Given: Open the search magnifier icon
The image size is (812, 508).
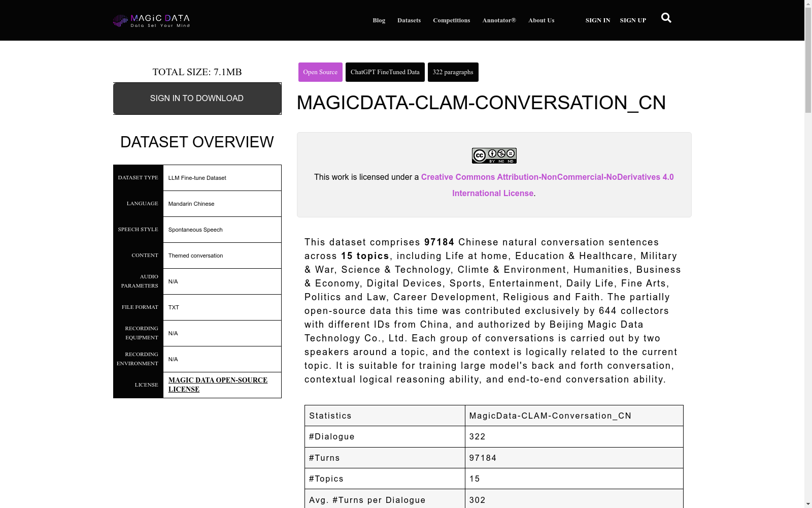Looking at the screenshot, I should click(x=666, y=18).
